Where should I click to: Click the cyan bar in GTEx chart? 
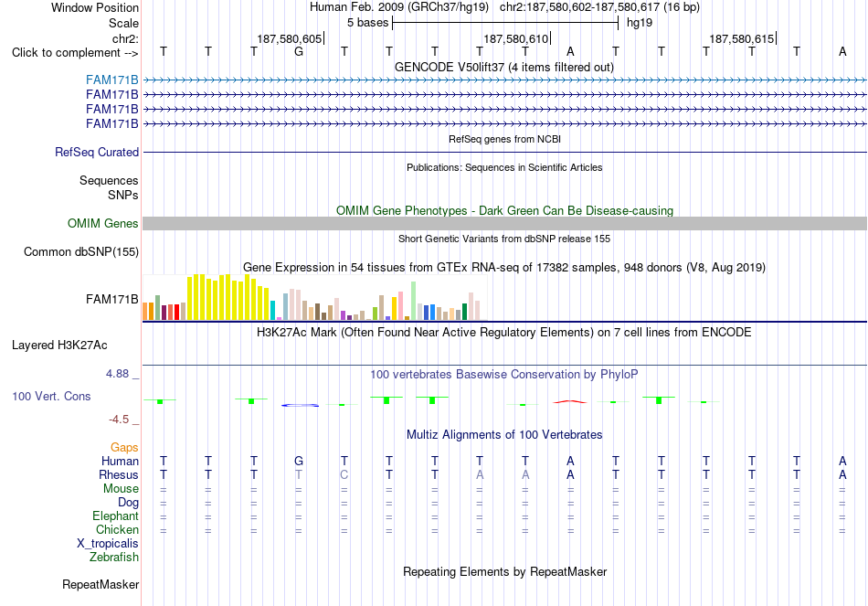tap(273, 310)
